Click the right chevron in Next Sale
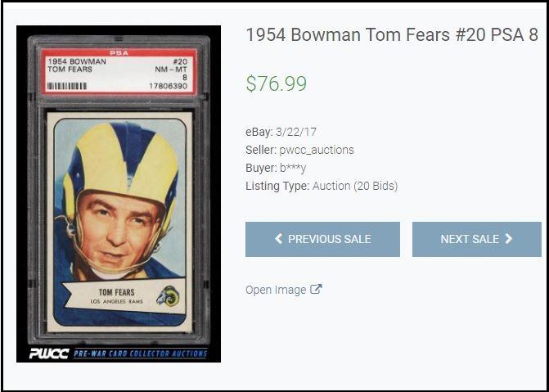Image resolution: width=549 pixels, height=392 pixels. [508, 239]
